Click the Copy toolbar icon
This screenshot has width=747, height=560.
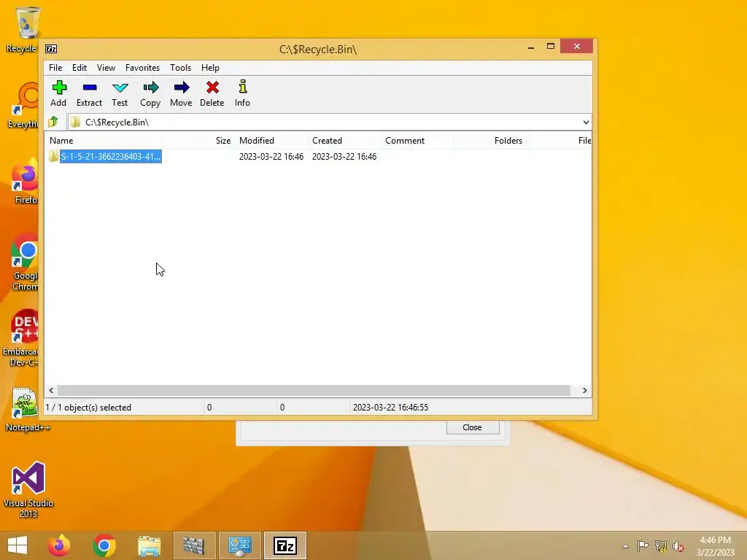pos(150,87)
